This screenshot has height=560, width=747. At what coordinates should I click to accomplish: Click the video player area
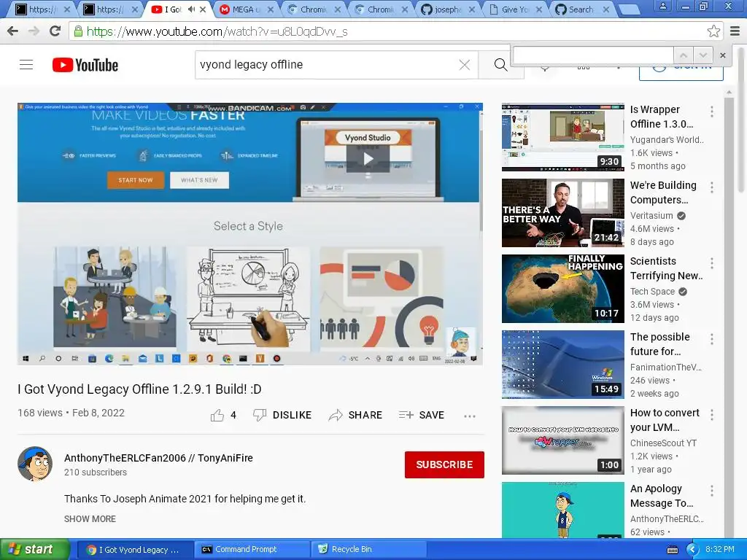(250, 234)
